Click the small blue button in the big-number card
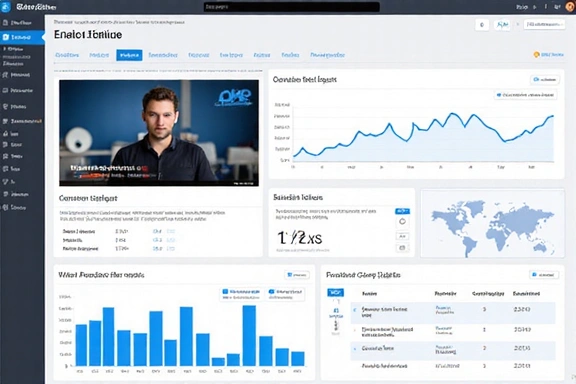Viewport: 576px width, 384px height. 402,211
